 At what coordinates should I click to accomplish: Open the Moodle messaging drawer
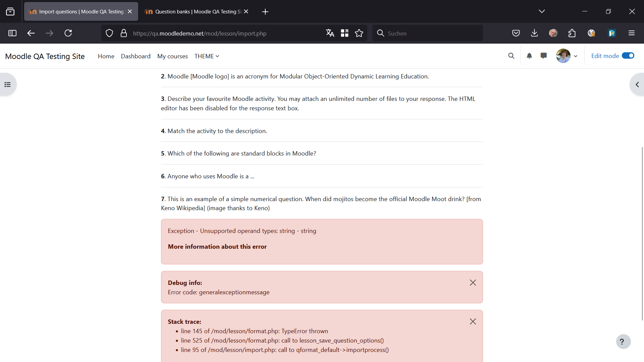point(544,56)
